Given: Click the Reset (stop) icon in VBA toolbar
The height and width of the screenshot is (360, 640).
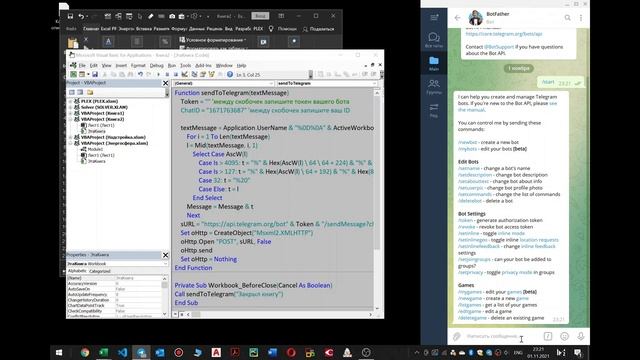Looking at the screenshot, I should (x=176, y=75).
